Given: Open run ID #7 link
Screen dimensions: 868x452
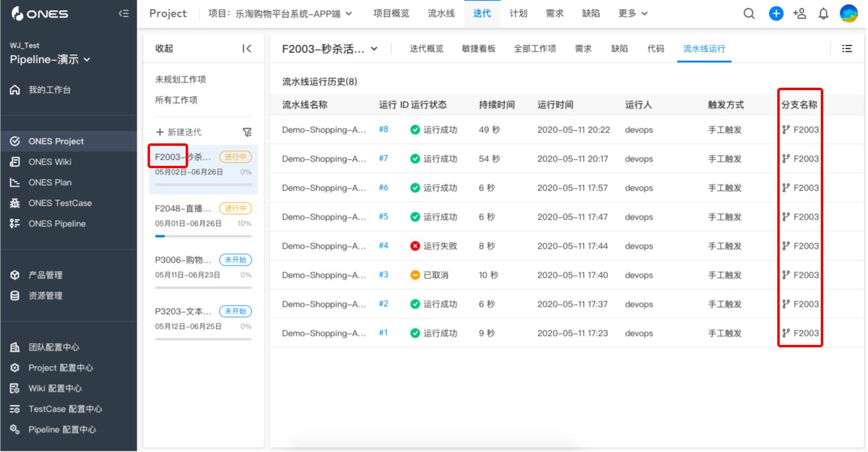Looking at the screenshot, I should tap(383, 158).
